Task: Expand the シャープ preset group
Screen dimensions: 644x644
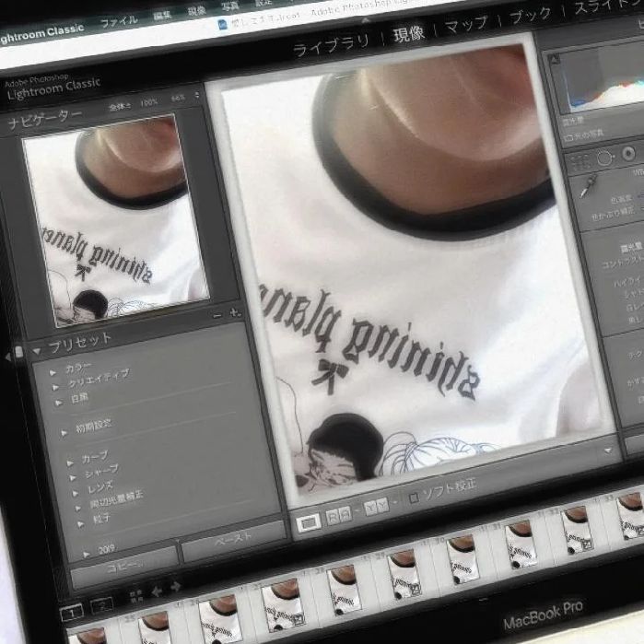Action: point(73,478)
